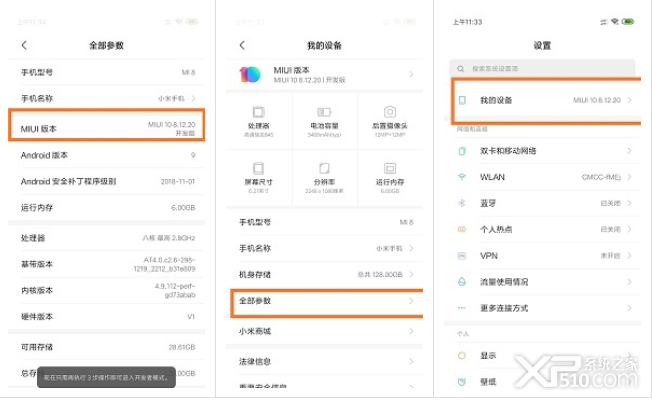Image resolution: width=652 pixels, height=402 pixels.
Task: Open chevron beside 全部参数
Action: click(411, 301)
